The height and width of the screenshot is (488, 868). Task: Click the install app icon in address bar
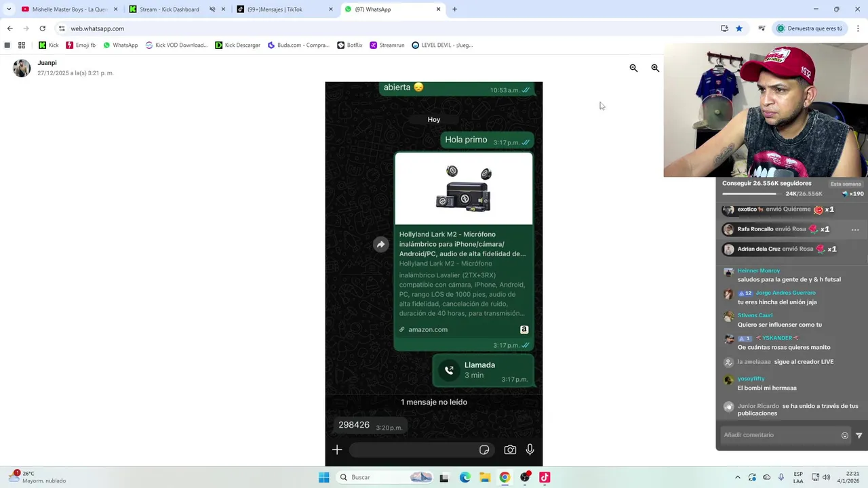(724, 28)
